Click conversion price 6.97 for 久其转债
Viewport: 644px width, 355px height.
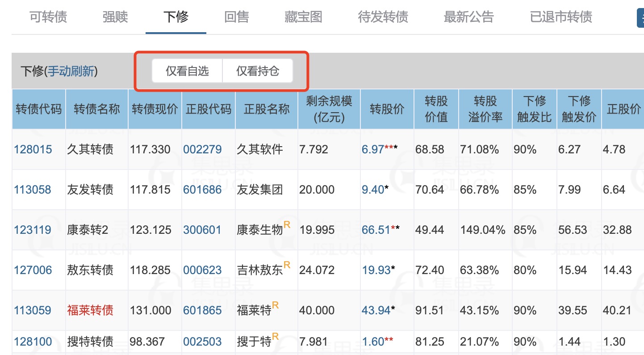373,149
